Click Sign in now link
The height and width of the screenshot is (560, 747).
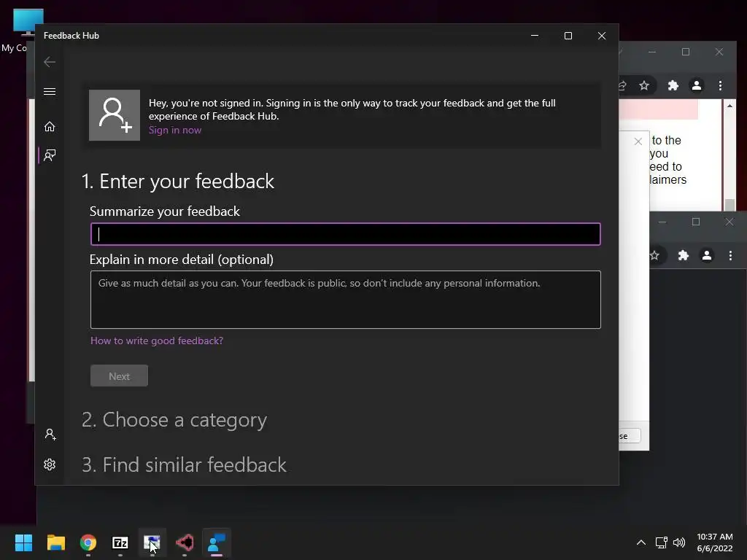tap(175, 130)
